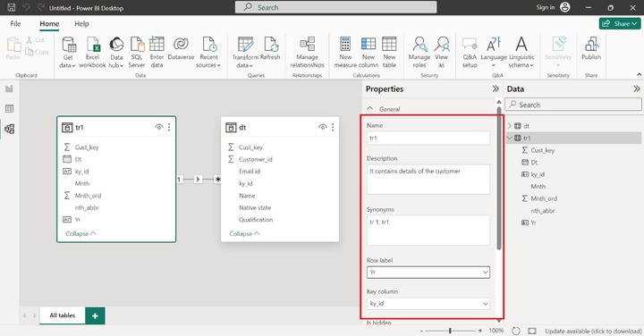Click the Properties pane scrollbar
This screenshot has height=336, width=644.
(499, 179)
